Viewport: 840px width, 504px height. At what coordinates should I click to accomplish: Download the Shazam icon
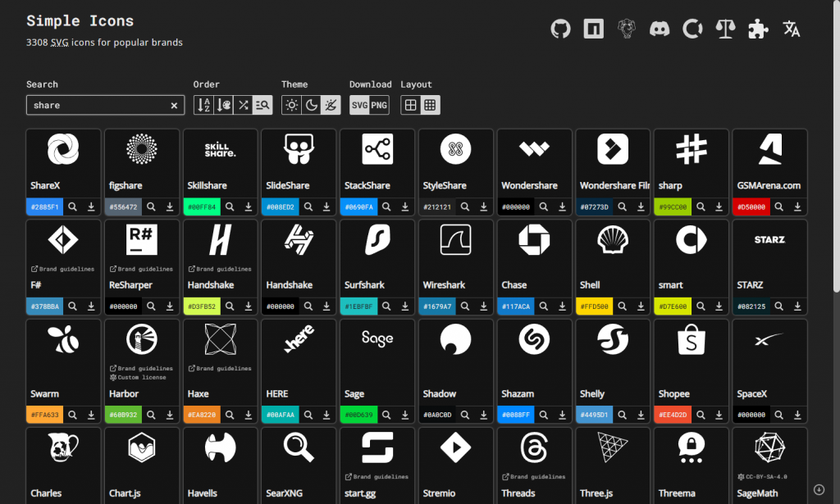point(562,415)
